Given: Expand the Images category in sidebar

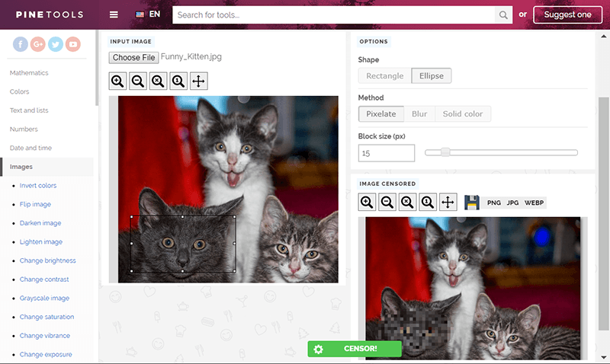Looking at the screenshot, I should click(21, 167).
